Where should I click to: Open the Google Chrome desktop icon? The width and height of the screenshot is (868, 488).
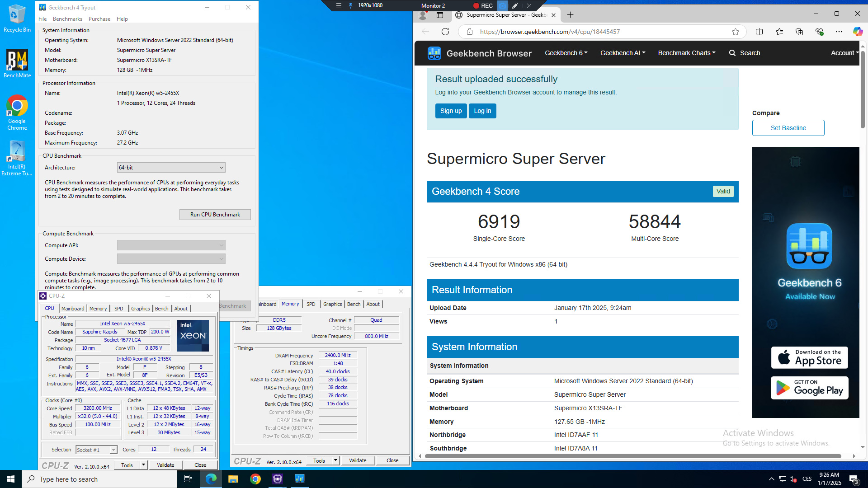[x=17, y=113]
